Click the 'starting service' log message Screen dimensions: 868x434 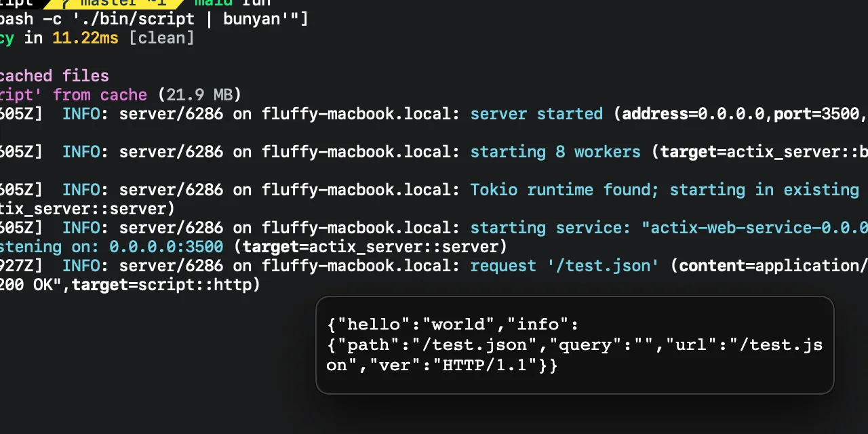pos(550,228)
